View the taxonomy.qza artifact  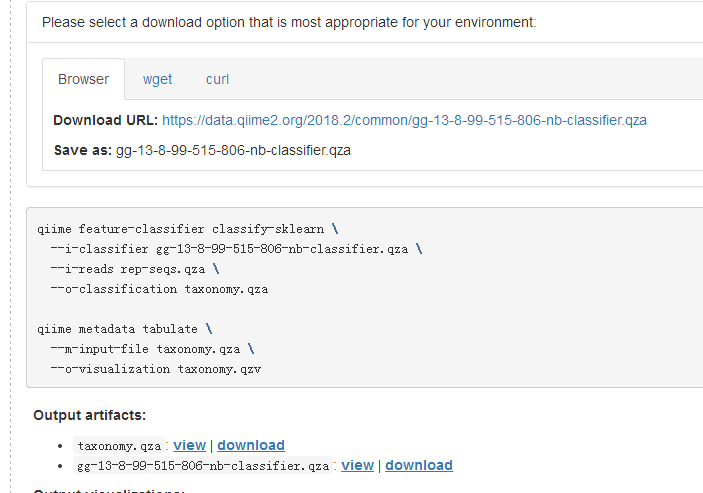(x=189, y=445)
